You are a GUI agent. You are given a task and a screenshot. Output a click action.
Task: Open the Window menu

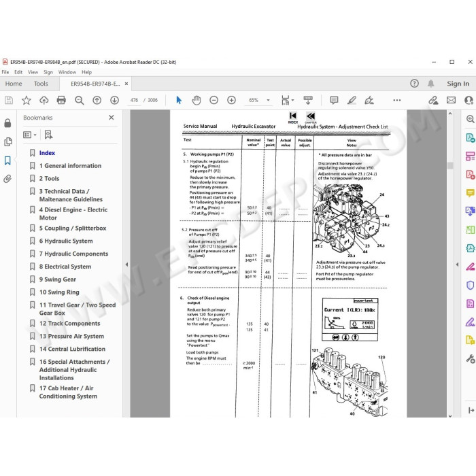point(67,72)
